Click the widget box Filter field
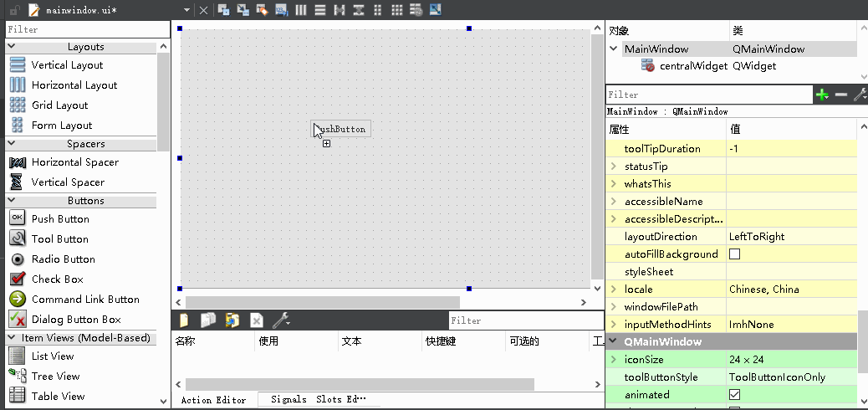 point(88,29)
